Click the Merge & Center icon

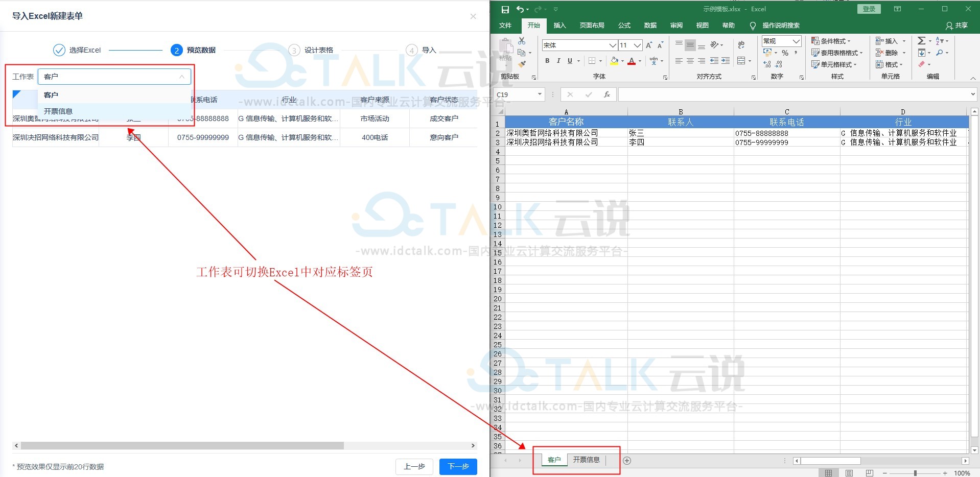tap(741, 61)
